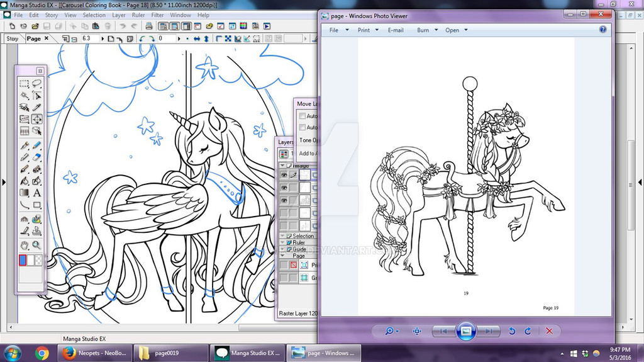Show the fifth hidden image layer
Image resolution: width=644 pixels, height=362 pixels.
click(x=284, y=225)
